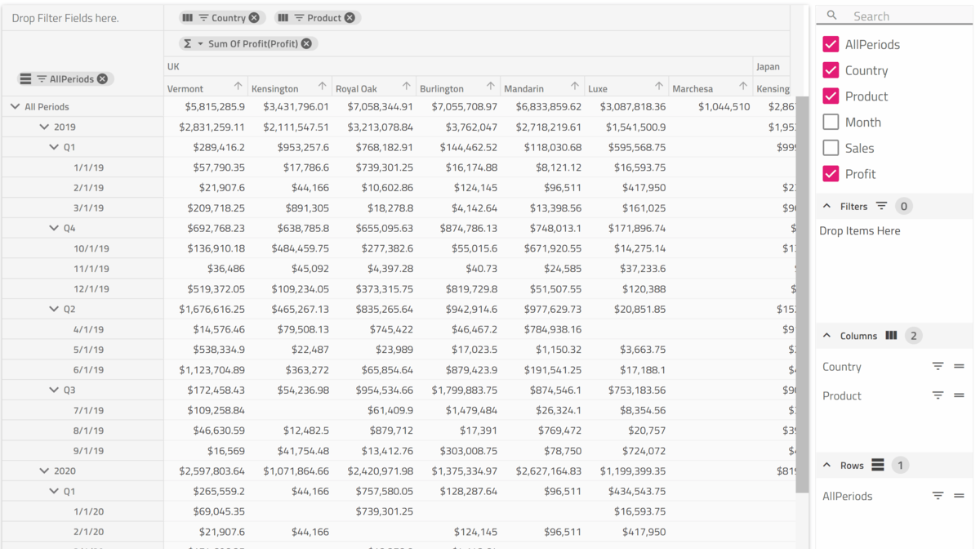Viewport: 980px width, 549px height.
Task: Collapse Q4 under 2019
Action: point(54,229)
